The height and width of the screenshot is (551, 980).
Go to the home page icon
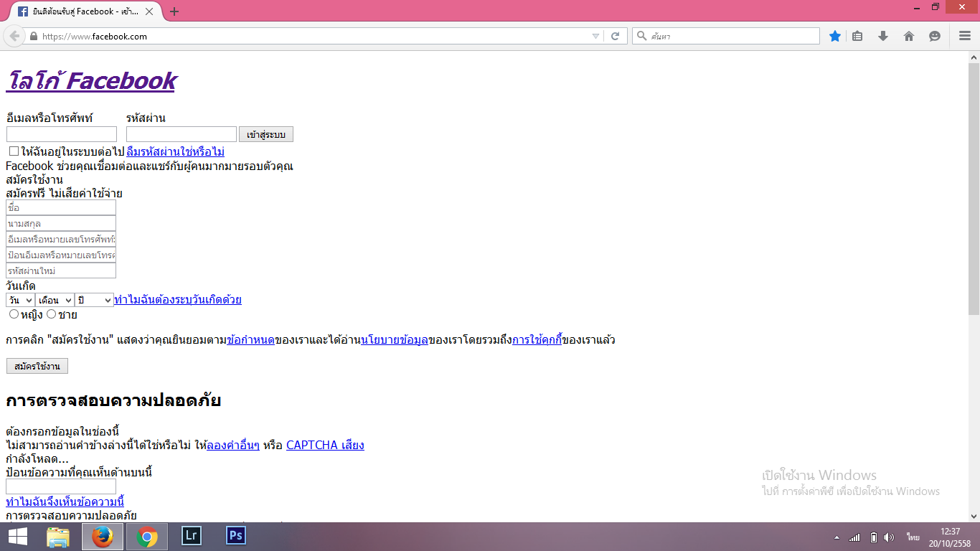pyautogui.click(x=909, y=36)
